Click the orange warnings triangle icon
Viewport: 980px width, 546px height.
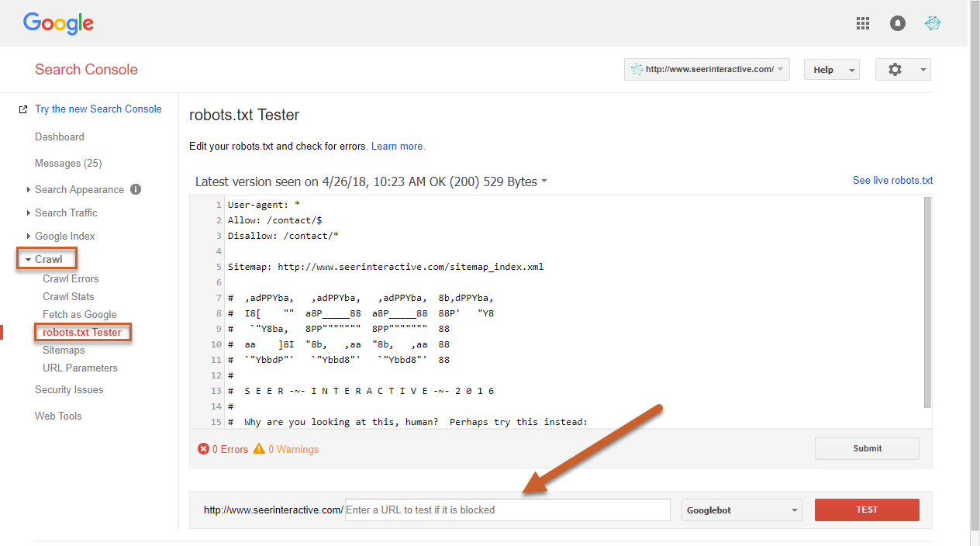click(259, 449)
